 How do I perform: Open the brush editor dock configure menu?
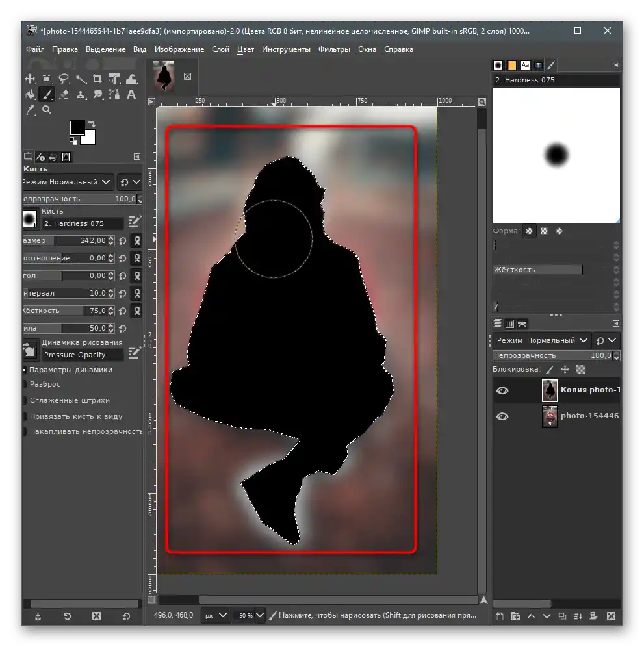coord(615,65)
